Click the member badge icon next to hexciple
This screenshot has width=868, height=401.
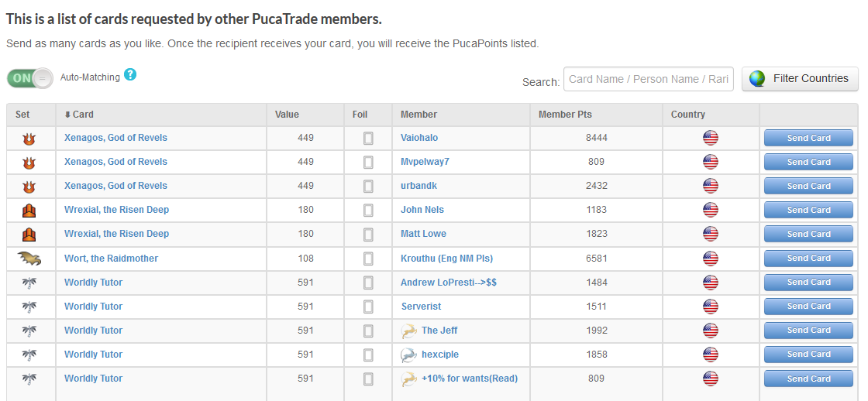coord(409,355)
